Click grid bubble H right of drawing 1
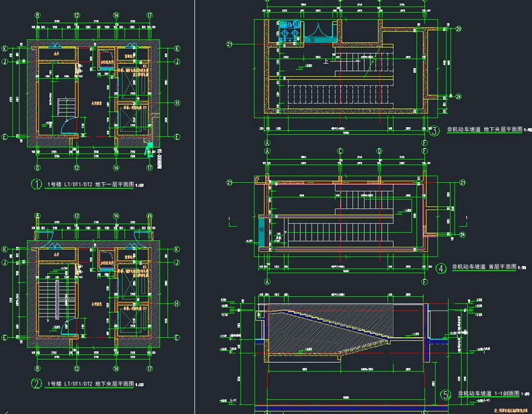532x414 pixels. (x=177, y=102)
